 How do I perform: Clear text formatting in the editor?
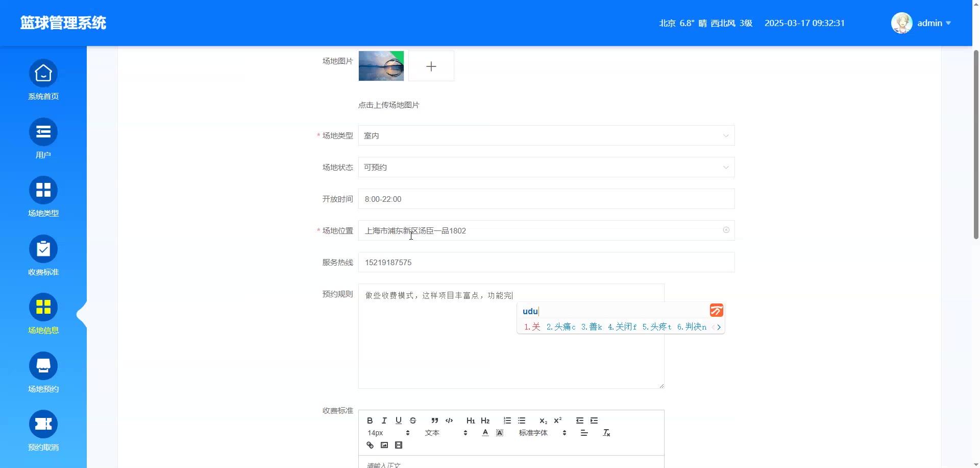[x=606, y=433]
